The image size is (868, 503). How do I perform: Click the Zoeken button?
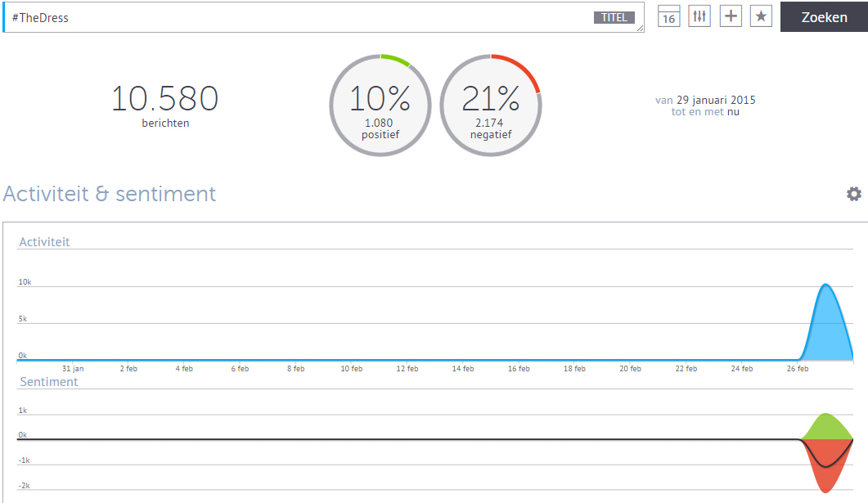[825, 17]
